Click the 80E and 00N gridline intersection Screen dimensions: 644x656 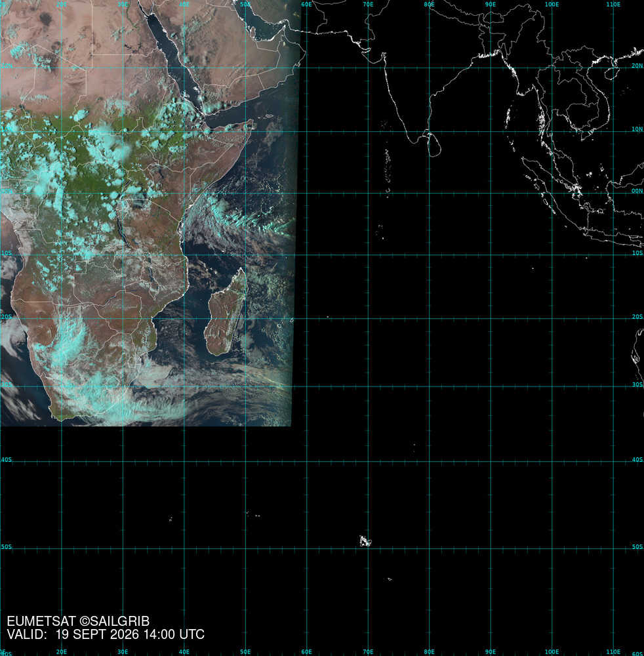click(x=429, y=193)
